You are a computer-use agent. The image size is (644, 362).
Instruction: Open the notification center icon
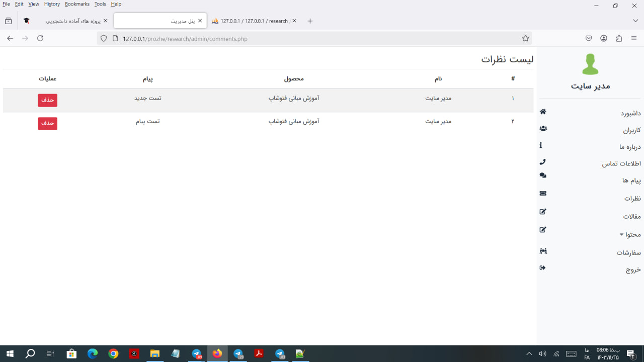(x=630, y=354)
